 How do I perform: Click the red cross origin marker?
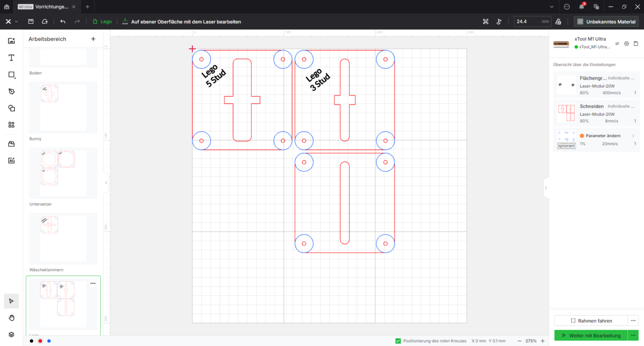coord(192,49)
